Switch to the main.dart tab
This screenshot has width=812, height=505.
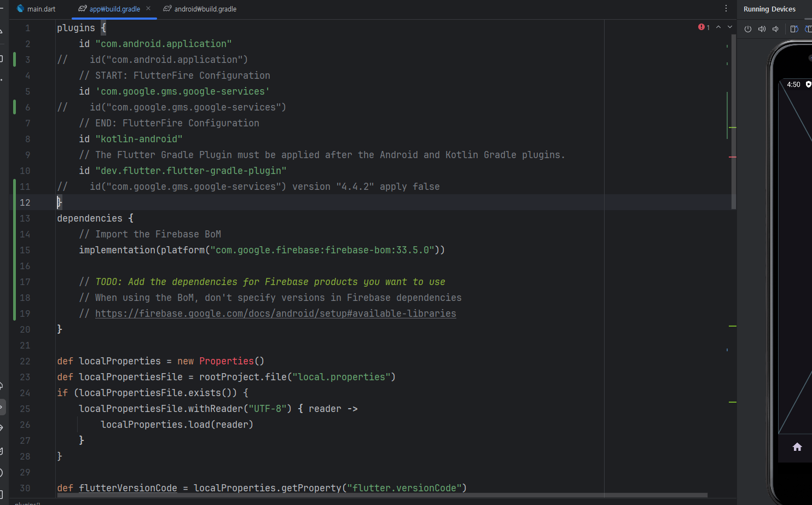pyautogui.click(x=36, y=9)
